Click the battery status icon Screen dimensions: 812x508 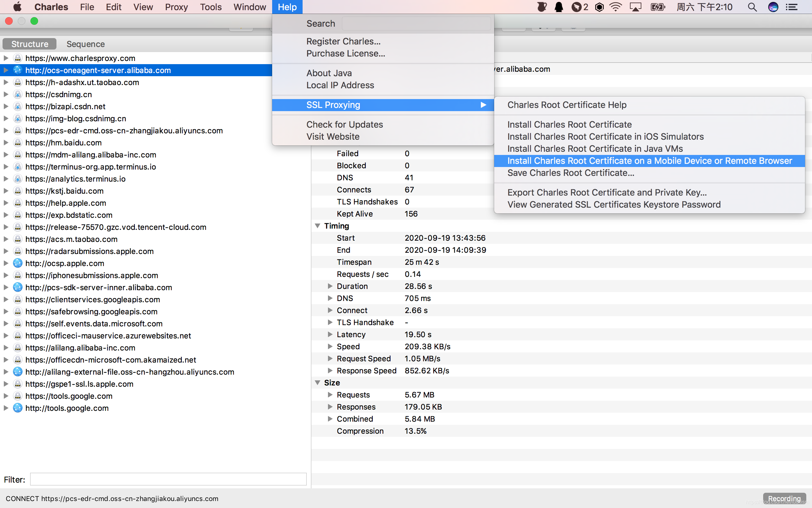point(658,7)
